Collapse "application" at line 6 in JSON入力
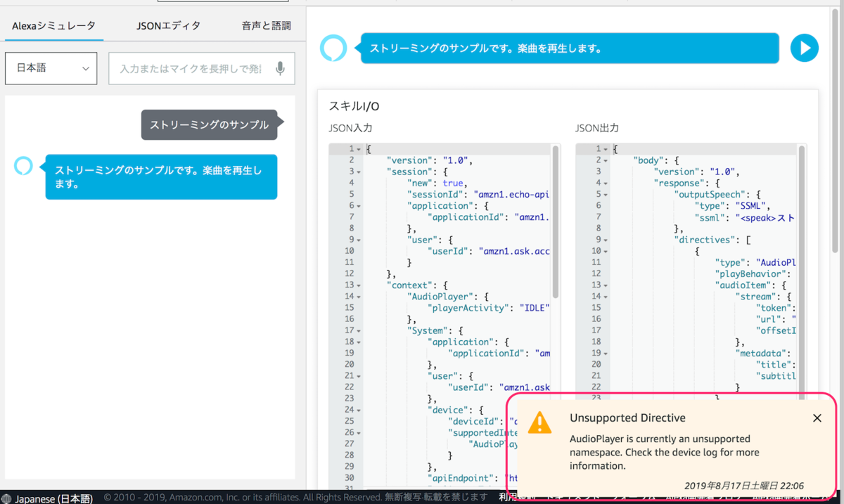 tap(359, 206)
